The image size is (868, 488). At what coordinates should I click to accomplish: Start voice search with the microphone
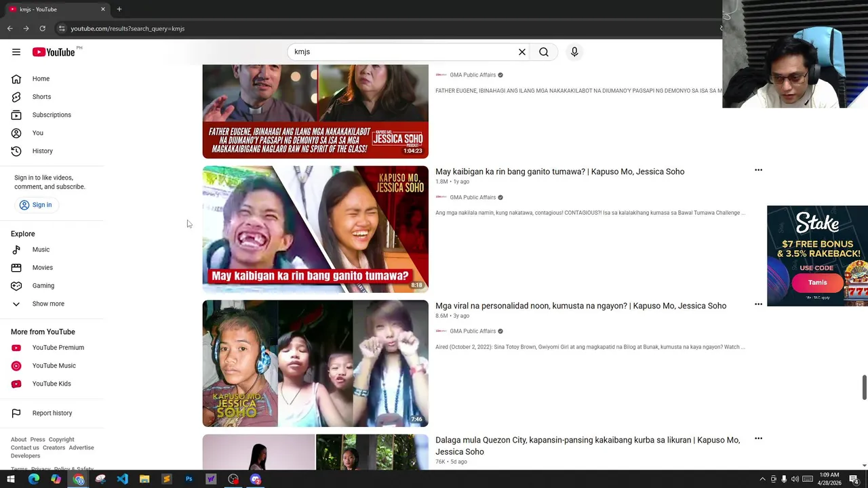[574, 52]
